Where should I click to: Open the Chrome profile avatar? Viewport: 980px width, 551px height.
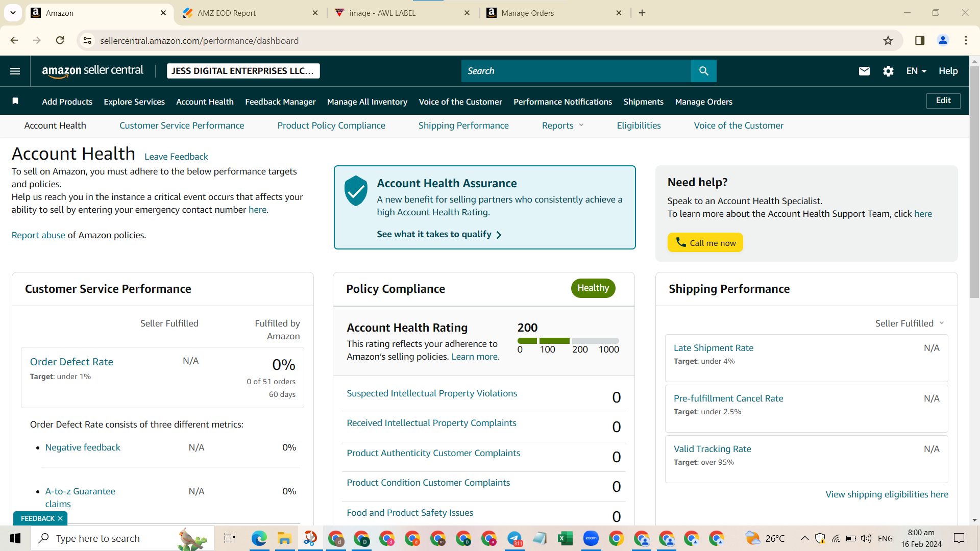point(943,40)
